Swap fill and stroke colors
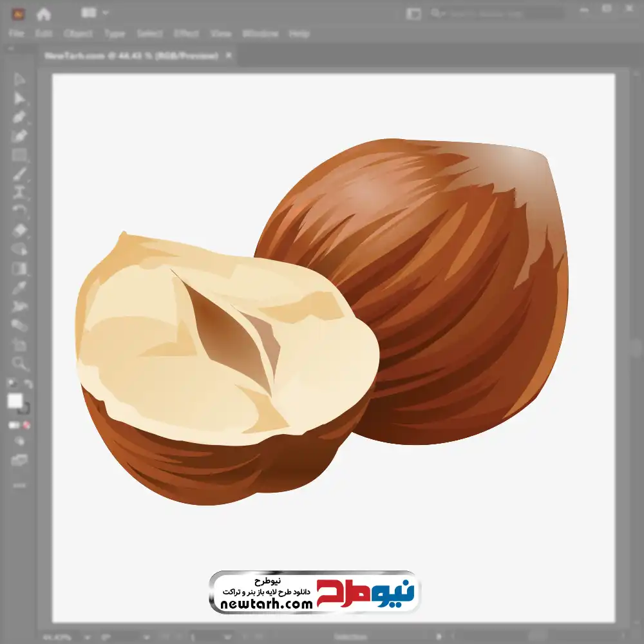 coord(28,384)
